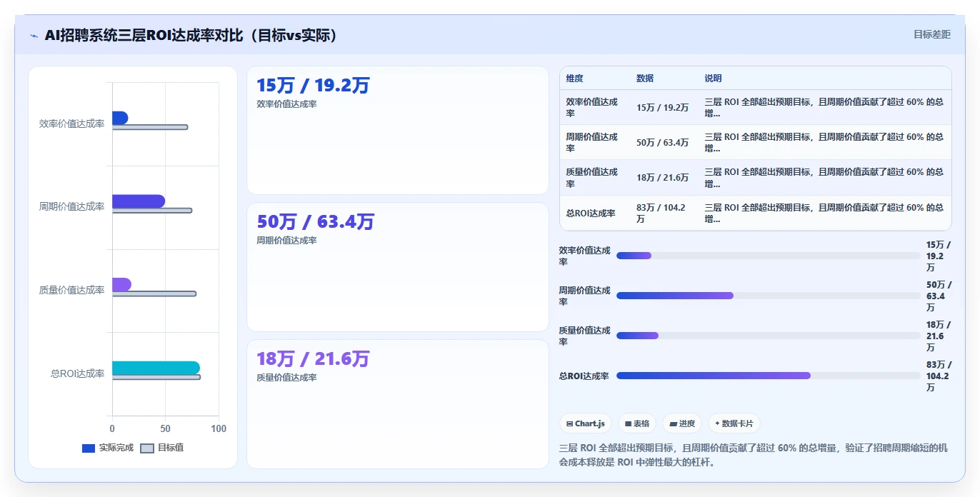Click the 效率价值达成率 progress bar

(769, 256)
